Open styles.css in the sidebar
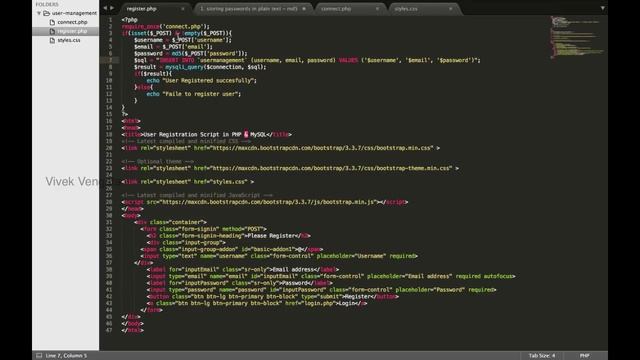Viewport: 640px width, 360px height. tap(69, 40)
